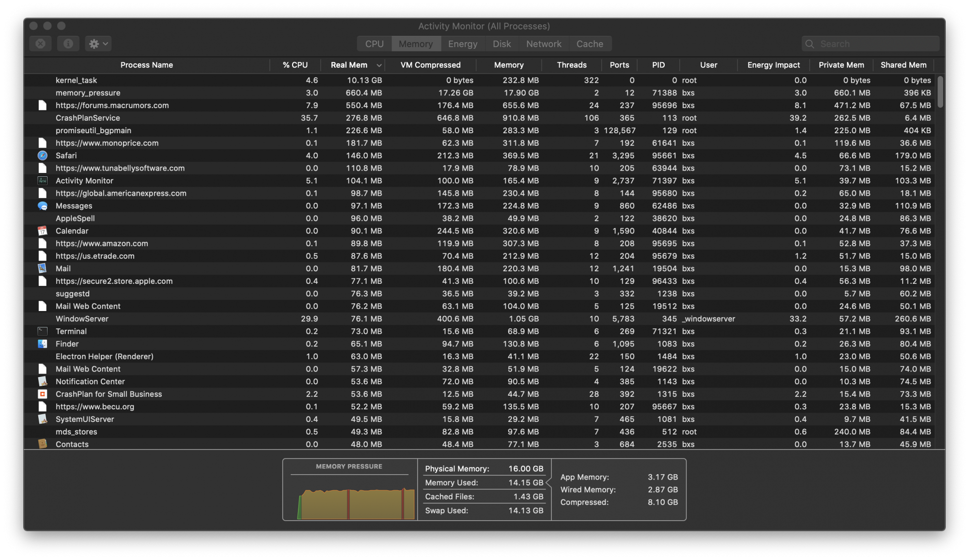
Task: Switch to the Energy tab
Action: click(462, 44)
